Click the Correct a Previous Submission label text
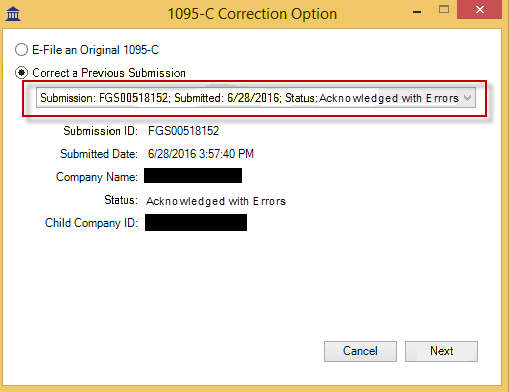509x392 pixels. pyautogui.click(x=109, y=73)
